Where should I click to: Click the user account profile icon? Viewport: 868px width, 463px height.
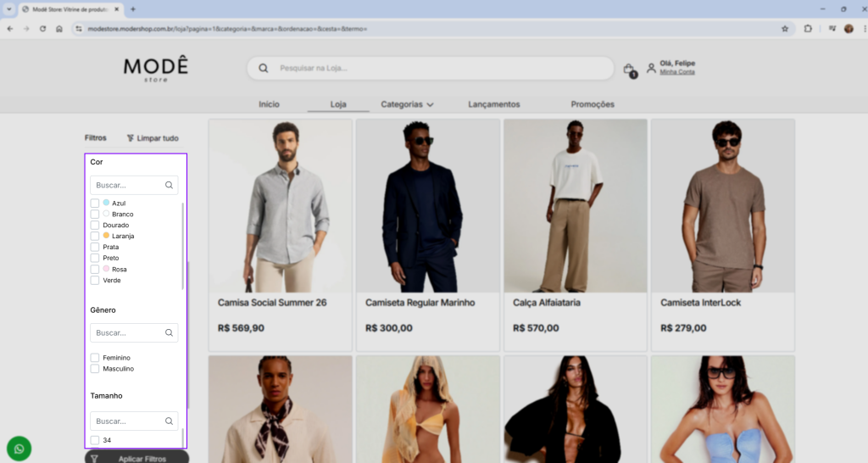tap(651, 68)
